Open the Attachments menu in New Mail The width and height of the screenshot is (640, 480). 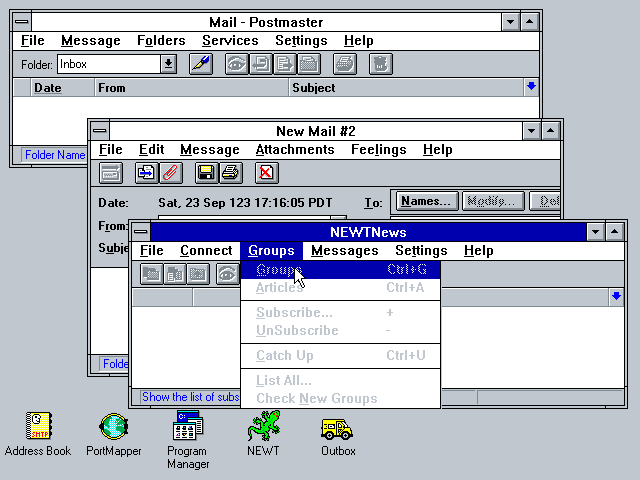pos(295,149)
